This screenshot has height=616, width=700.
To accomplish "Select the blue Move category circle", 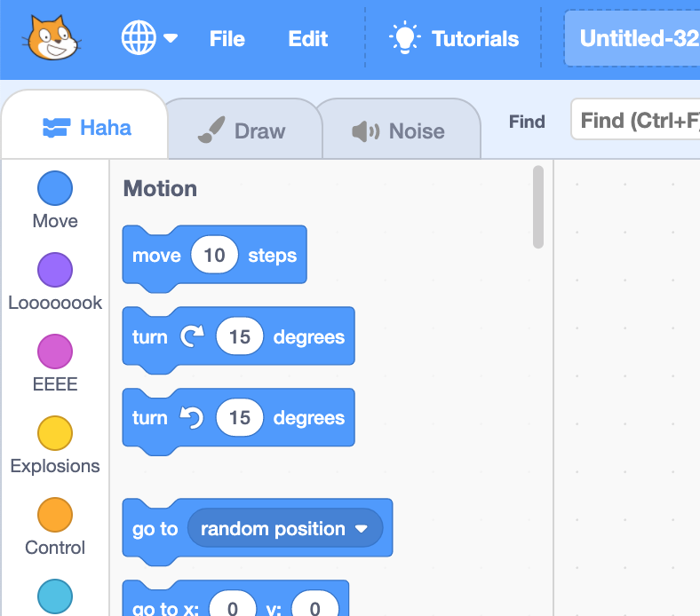I will coord(55,188).
